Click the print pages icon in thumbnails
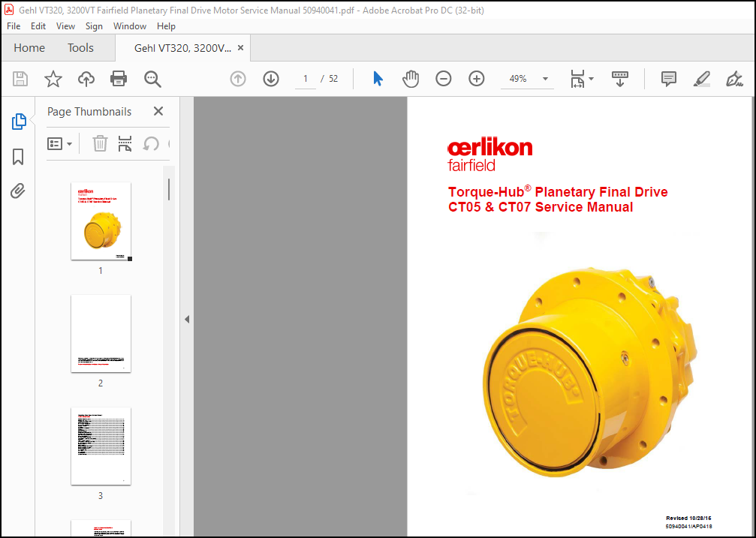This screenshot has height=538, width=756. 125,143
